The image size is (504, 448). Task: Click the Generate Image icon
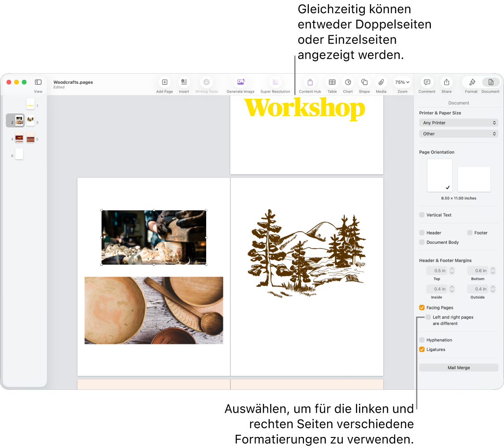pos(241,82)
